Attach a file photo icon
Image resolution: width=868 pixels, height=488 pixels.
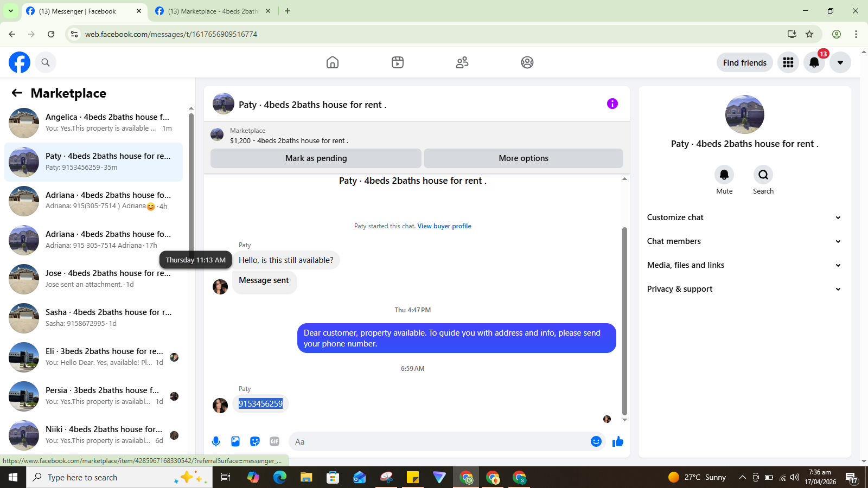coord(235,441)
